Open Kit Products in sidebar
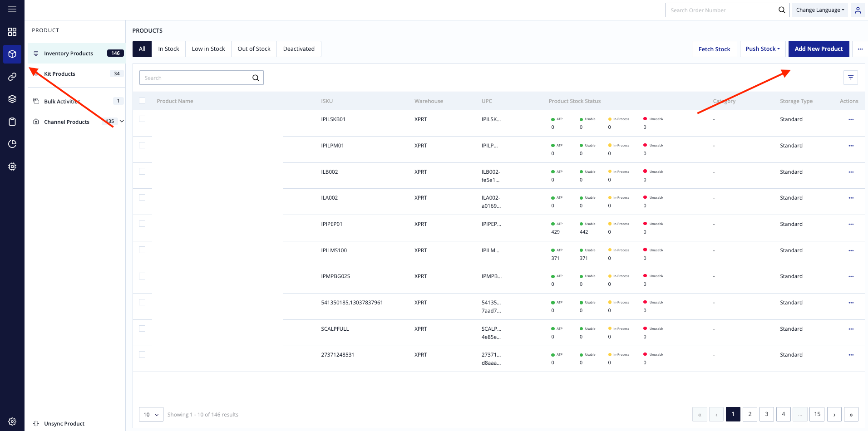 click(x=76, y=74)
